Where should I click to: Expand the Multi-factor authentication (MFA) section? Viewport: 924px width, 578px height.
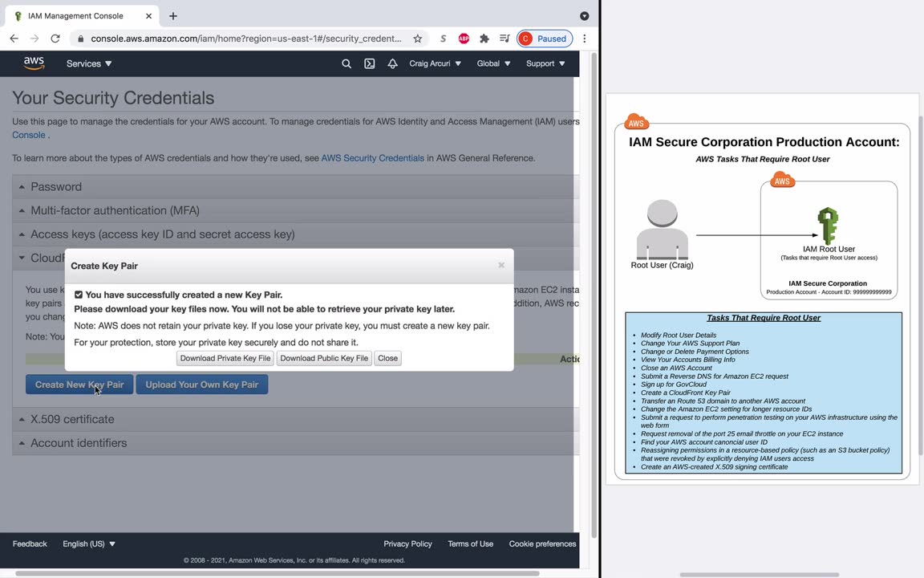coord(295,210)
